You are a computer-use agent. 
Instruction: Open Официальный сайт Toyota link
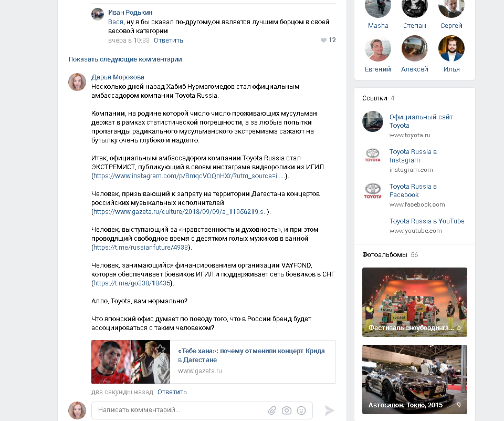point(421,121)
